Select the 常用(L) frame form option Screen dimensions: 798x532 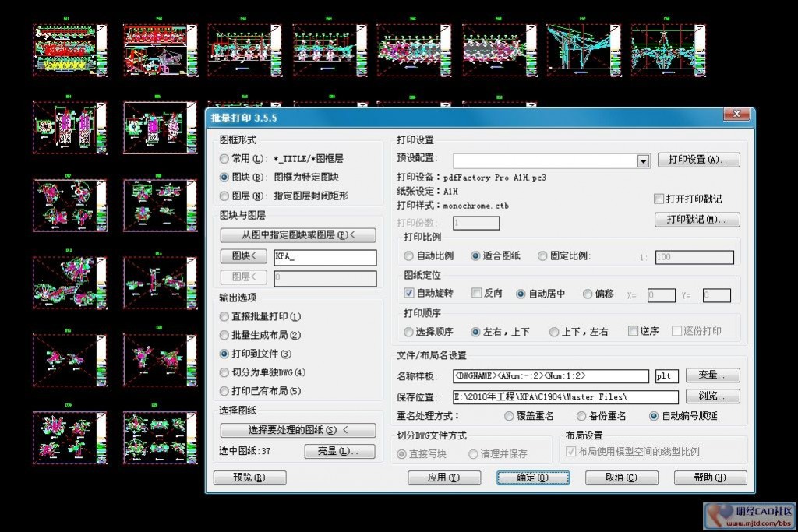coord(224,158)
